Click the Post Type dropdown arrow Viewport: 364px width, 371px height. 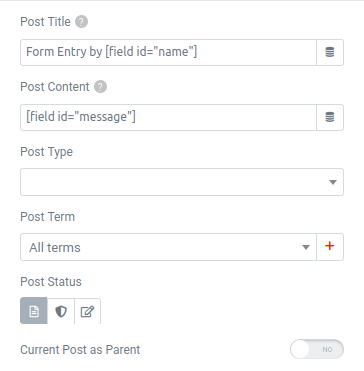[333, 182]
